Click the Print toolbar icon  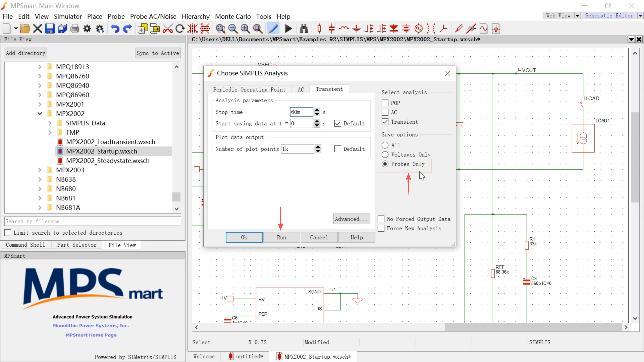coord(74,29)
